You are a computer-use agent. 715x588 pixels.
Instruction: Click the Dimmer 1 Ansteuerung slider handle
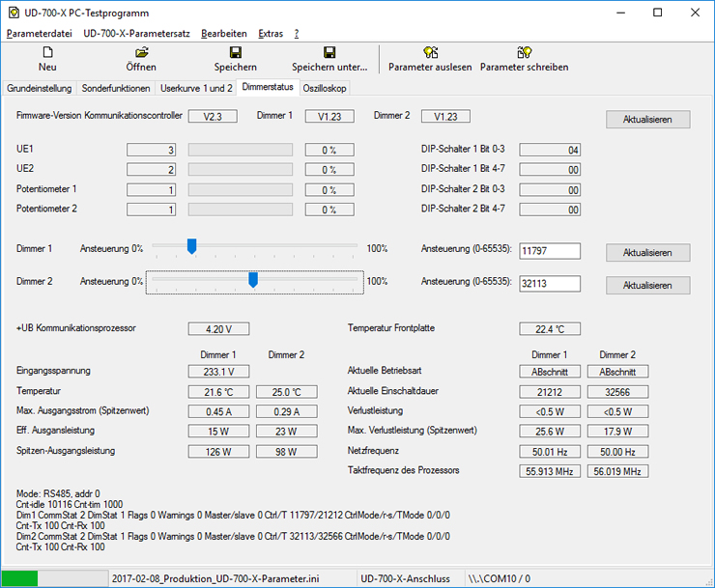click(x=191, y=247)
